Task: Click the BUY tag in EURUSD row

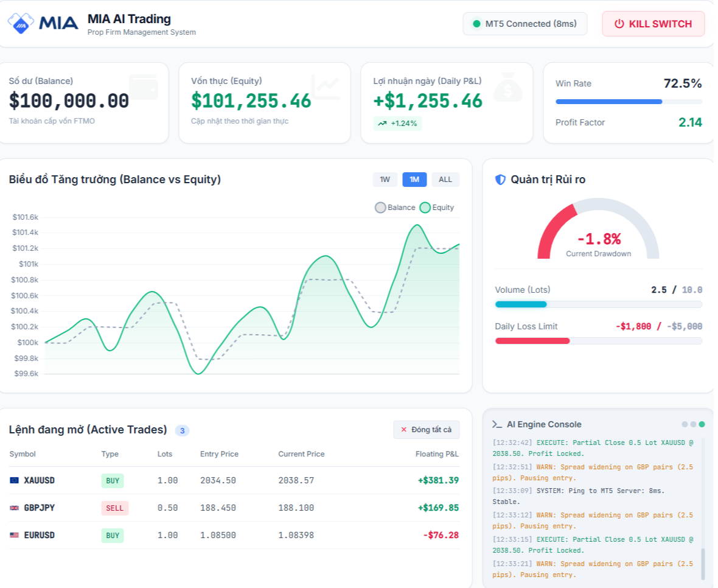Action: [x=113, y=535]
